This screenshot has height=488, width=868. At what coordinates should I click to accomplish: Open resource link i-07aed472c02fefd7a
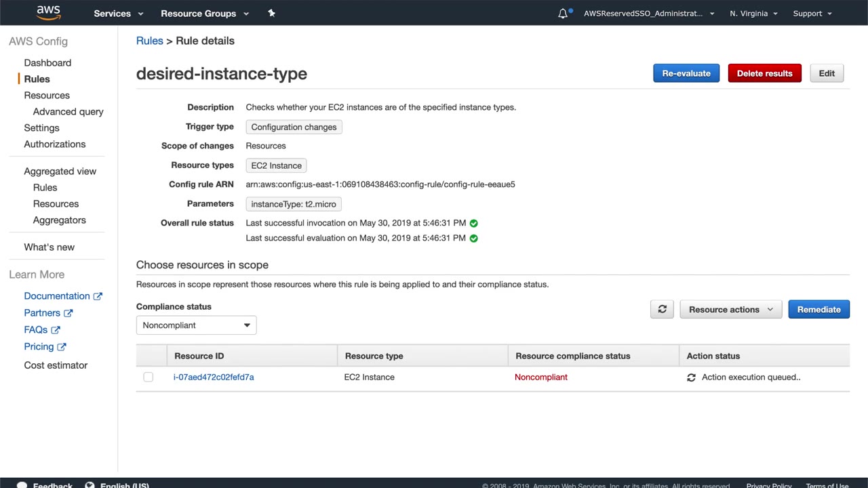point(214,377)
